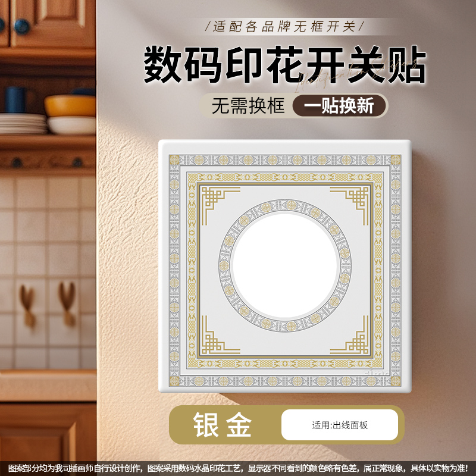476x476 pixels.
Task: Click the blue mug on the shelf
Action: (15, 99)
